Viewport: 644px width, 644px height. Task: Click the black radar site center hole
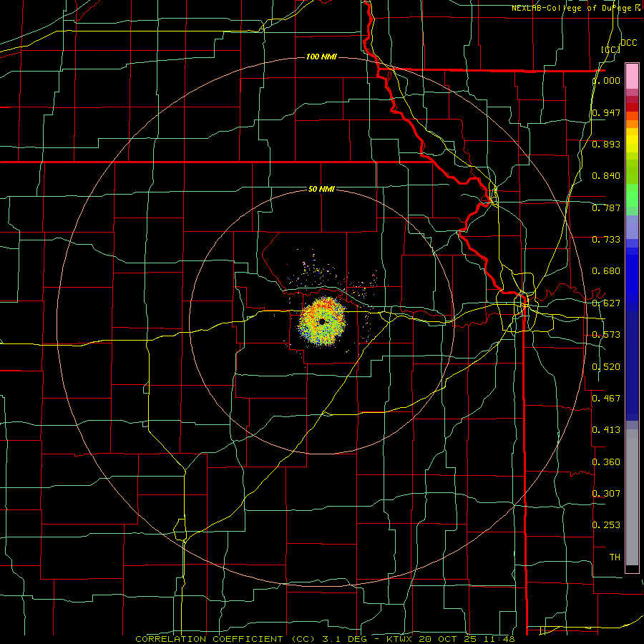click(322, 321)
